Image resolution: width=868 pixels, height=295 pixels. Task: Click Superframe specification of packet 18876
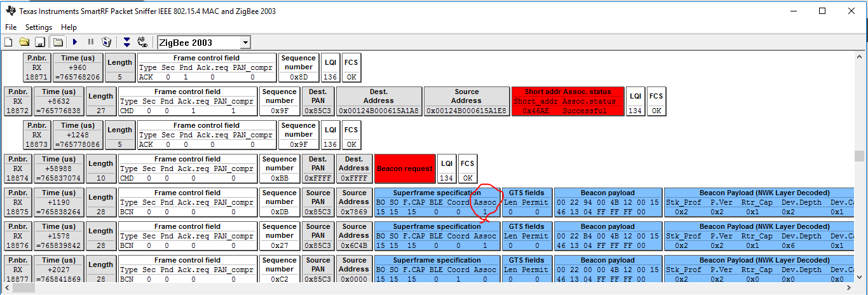pyautogui.click(x=437, y=236)
